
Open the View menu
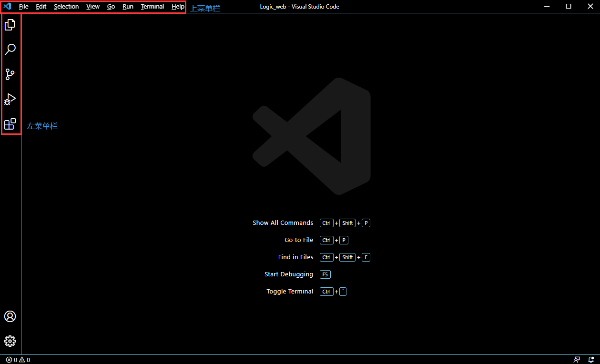pos(93,7)
